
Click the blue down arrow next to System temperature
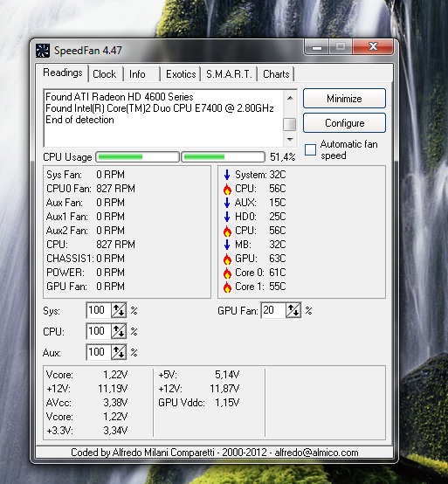[227, 175]
